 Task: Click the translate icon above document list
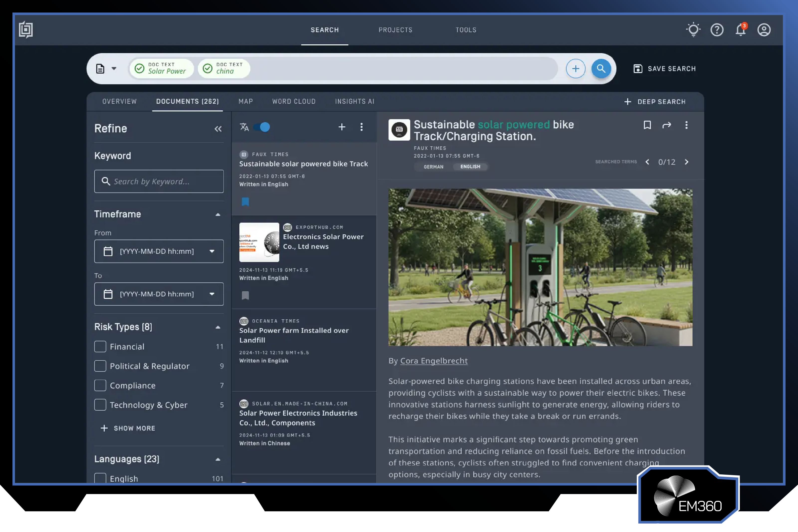[x=244, y=127]
